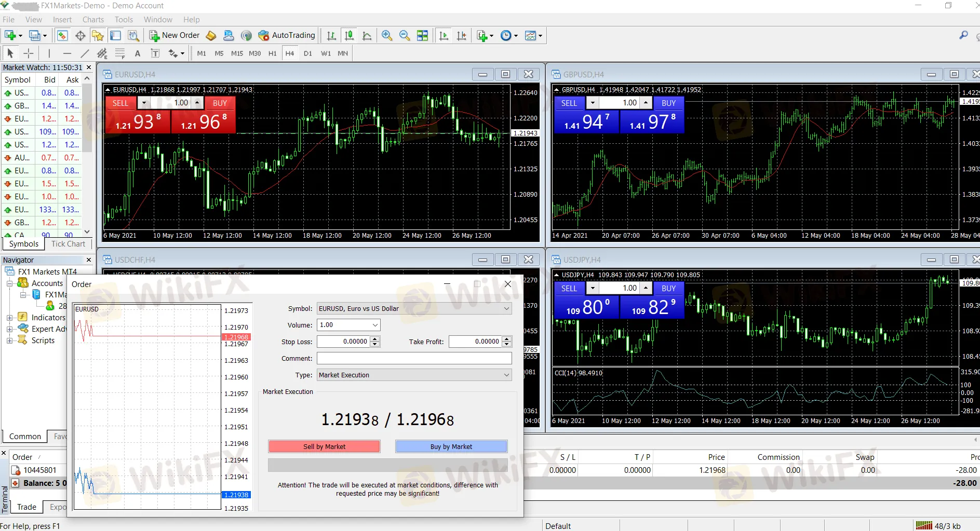Viewport: 980px width, 531px height.
Task: Select the horizontal line drawing tool
Action: coord(67,53)
